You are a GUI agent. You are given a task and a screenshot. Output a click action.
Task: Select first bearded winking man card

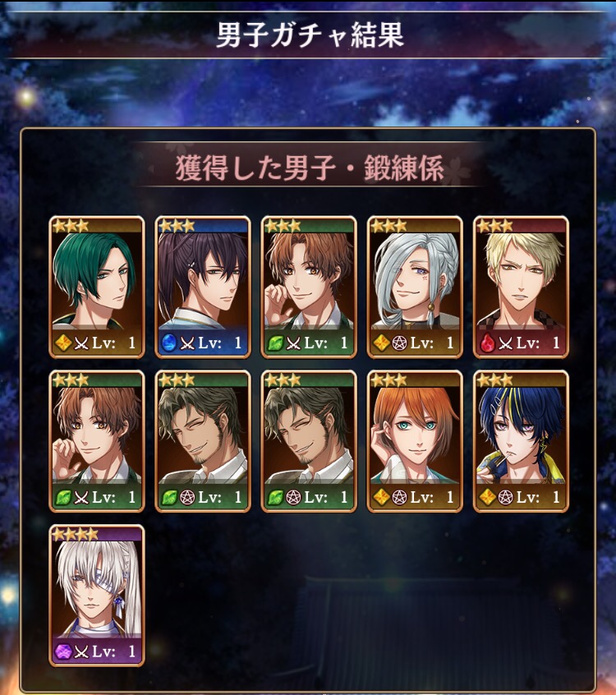tap(203, 441)
